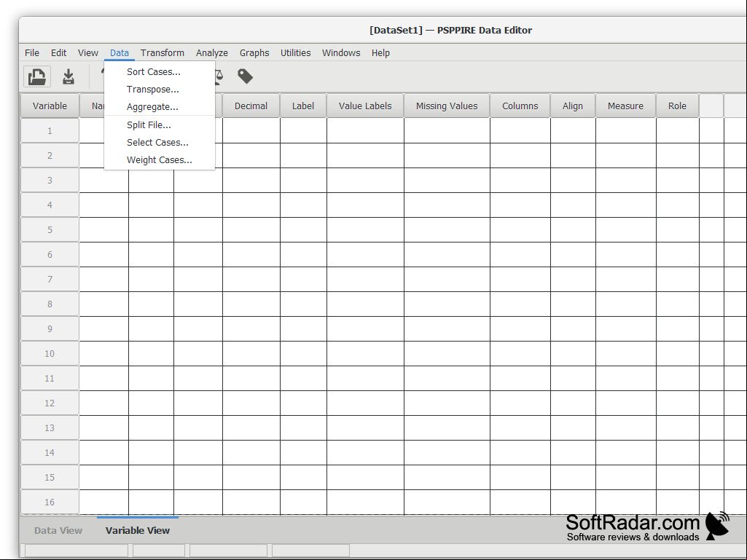The image size is (747, 560).
Task: Select row header 8
Action: 50,304
